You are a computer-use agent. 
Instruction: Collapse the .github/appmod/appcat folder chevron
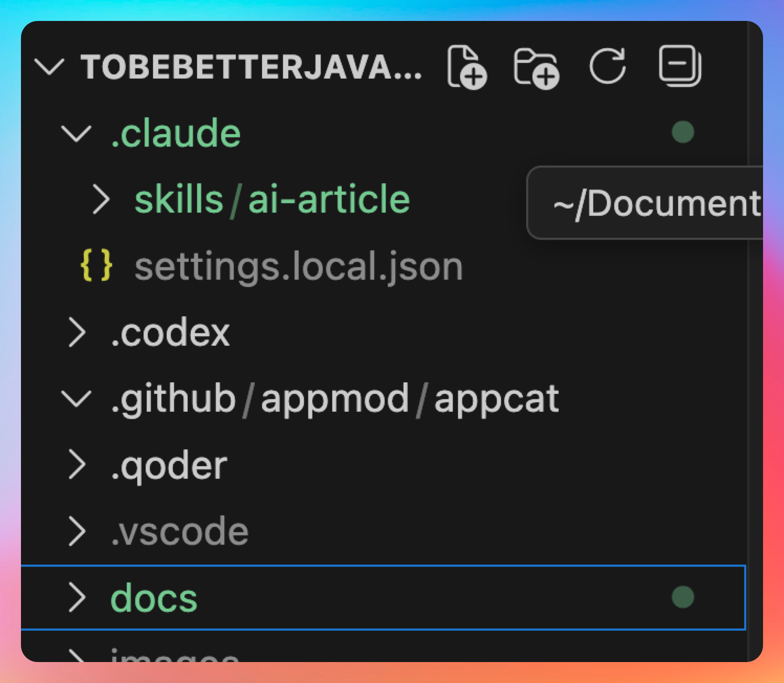[77, 399]
